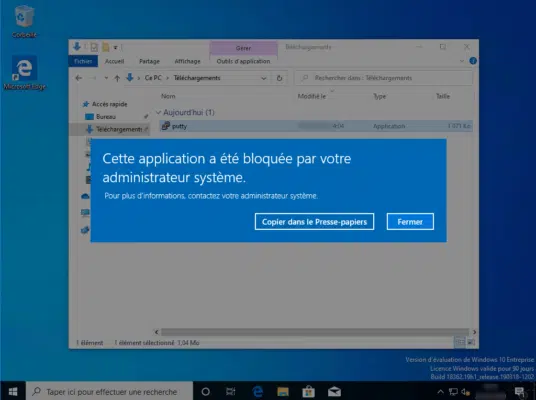Launch Edge from the taskbar
This screenshot has height=400, width=536.
pos(257,391)
